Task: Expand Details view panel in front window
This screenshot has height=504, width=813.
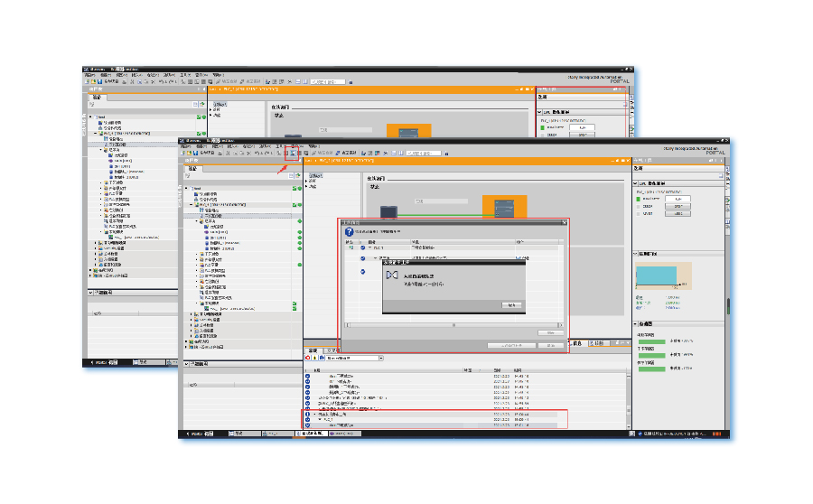Action: 187,364
